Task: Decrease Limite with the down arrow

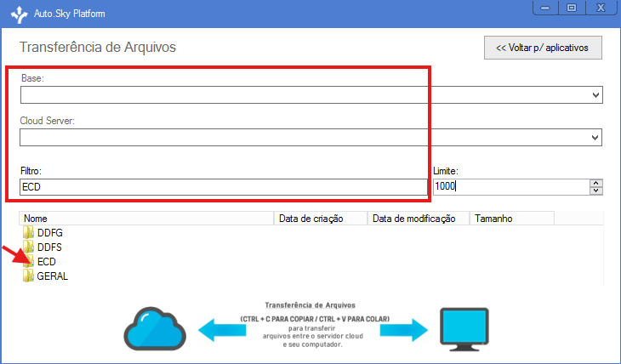Action: click(x=596, y=191)
